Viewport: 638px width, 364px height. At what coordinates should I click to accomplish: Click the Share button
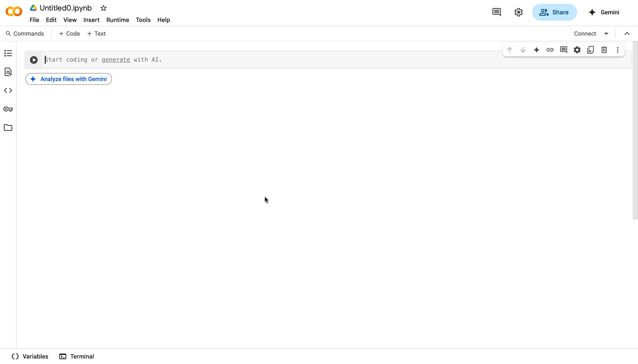555,12
